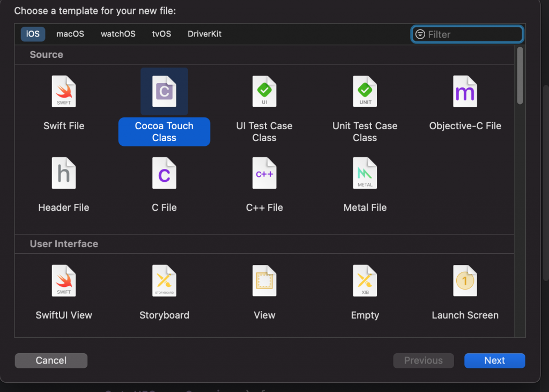The image size is (549, 392).
Task: Select the C File template icon
Action: point(164,173)
